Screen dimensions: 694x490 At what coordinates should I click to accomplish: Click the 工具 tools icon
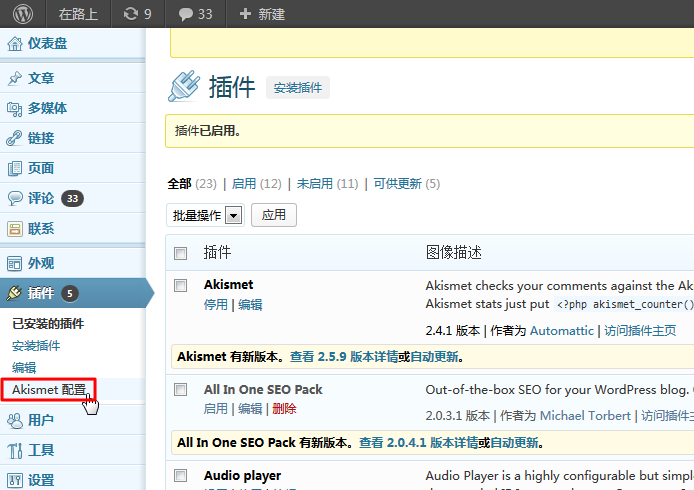15,450
